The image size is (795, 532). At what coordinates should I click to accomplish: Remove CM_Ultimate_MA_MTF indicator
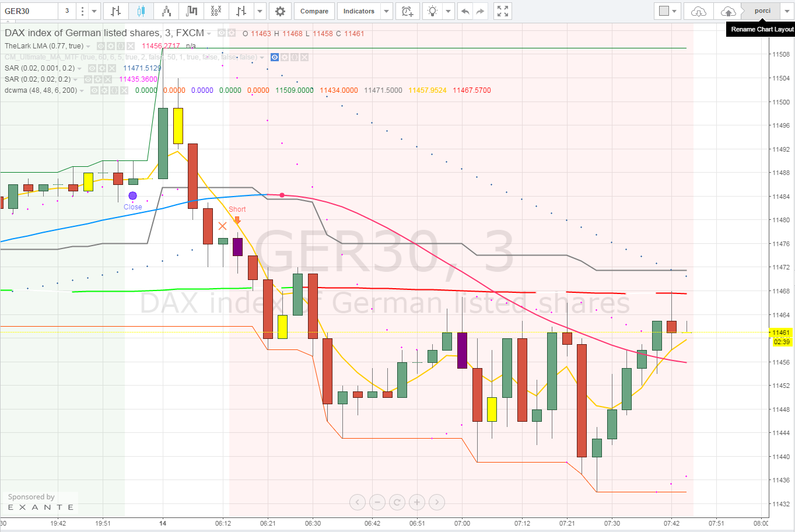pos(304,57)
